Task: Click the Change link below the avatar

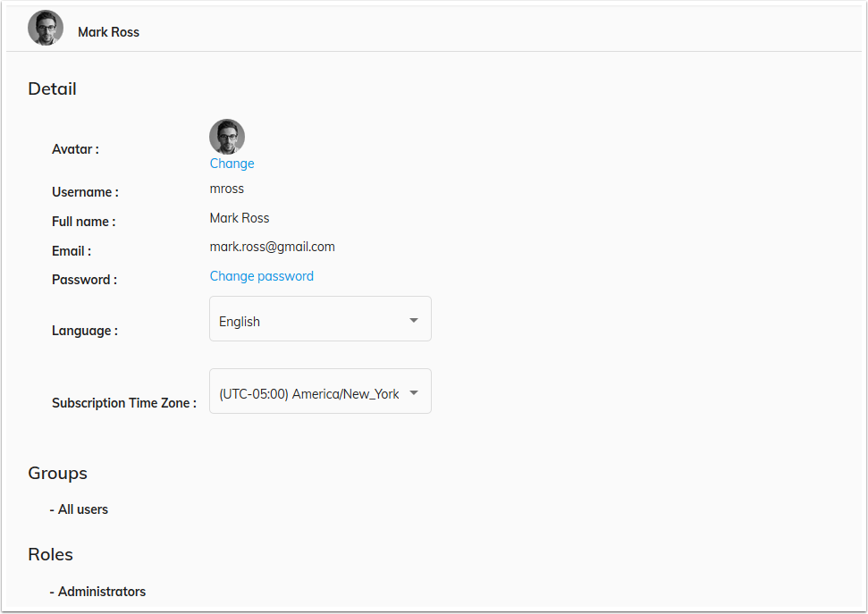Action: (x=232, y=164)
